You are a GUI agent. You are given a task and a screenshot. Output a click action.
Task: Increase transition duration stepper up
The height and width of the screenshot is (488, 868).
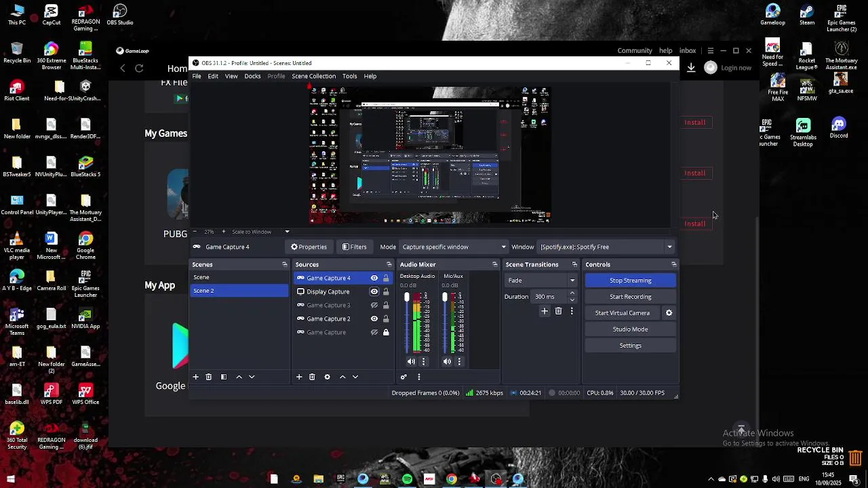(572, 293)
